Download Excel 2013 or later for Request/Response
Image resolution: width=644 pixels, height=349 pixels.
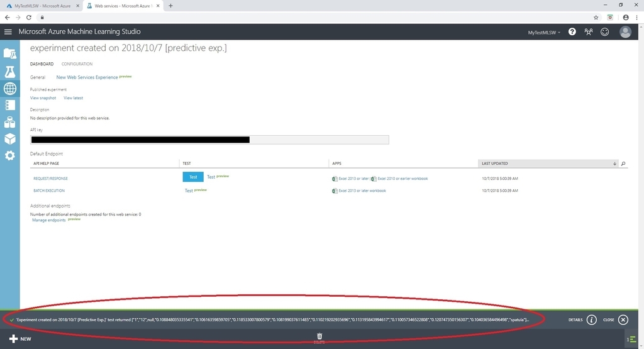tap(350, 179)
